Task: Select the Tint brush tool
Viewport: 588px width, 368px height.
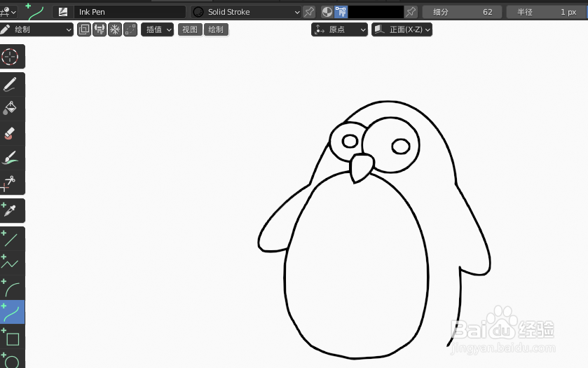Action: coord(11,158)
